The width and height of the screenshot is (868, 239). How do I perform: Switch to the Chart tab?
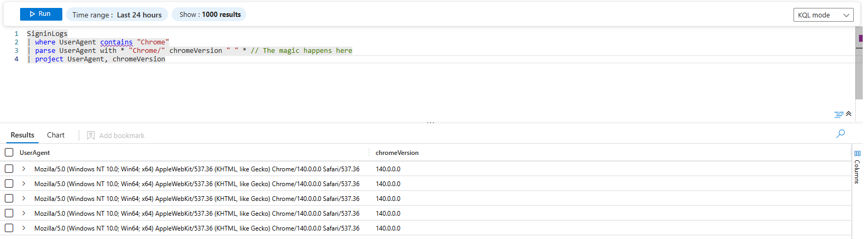55,135
